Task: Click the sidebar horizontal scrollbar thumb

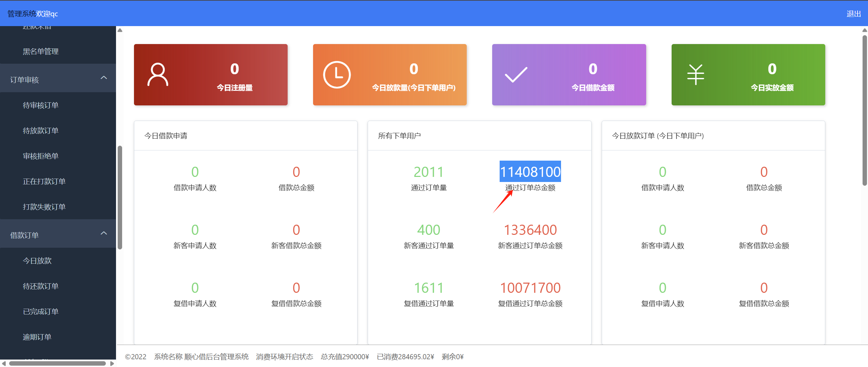Action: coord(58,364)
